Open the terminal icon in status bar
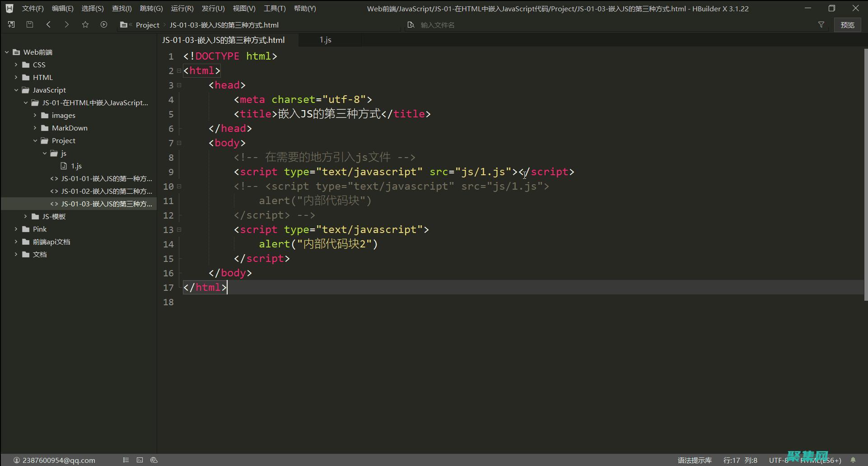The image size is (868, 466). [140, 460]
